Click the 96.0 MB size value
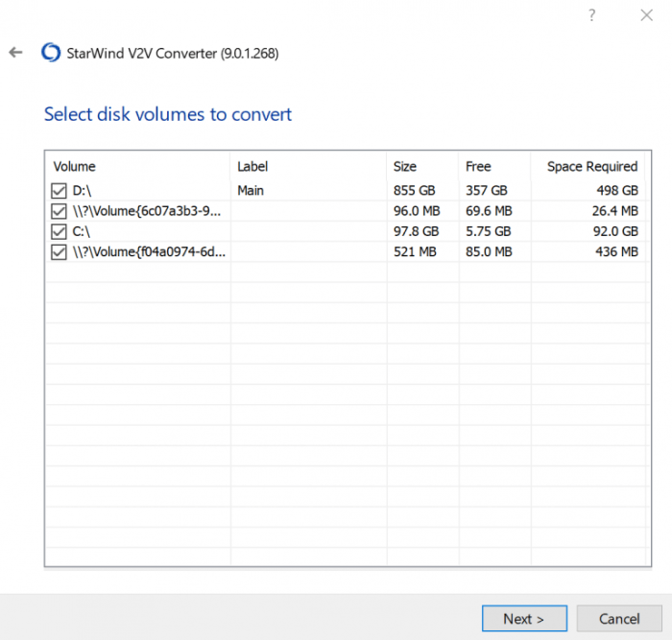 pos(417,211)
